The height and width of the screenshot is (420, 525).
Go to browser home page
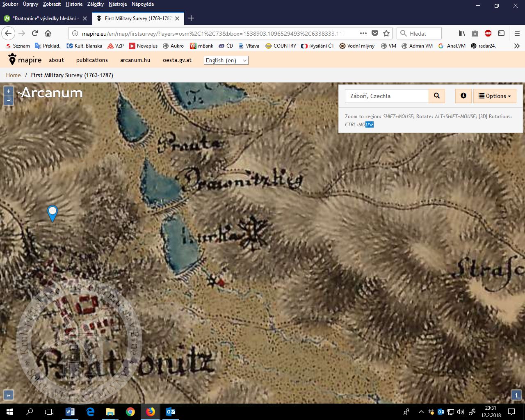point(48,33)
